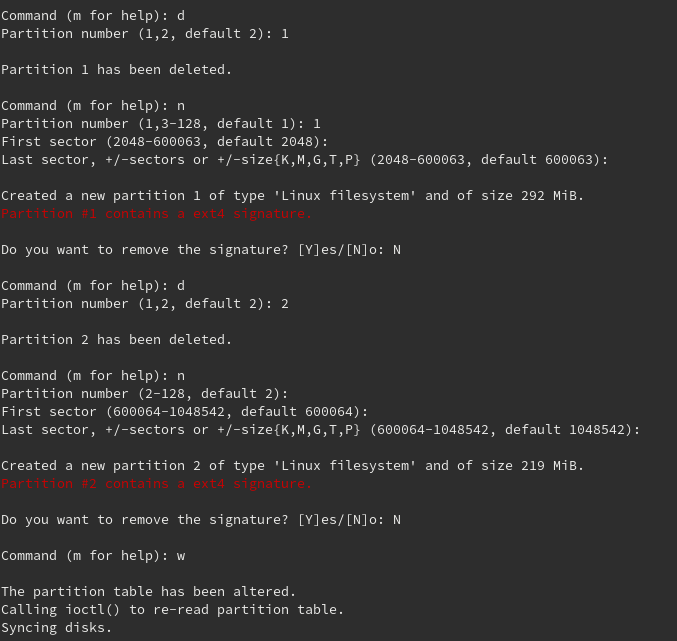The width and height of the screenshot is (677, 641).
Task: Click the 'First sector (600064-1048542' prompt line
Action: coord(184,412)
